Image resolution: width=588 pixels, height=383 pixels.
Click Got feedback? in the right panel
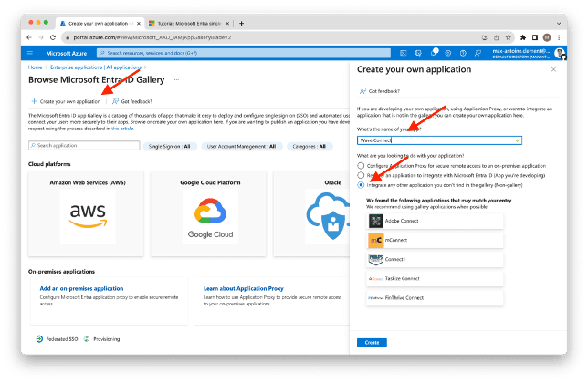(x=380, y=91)
